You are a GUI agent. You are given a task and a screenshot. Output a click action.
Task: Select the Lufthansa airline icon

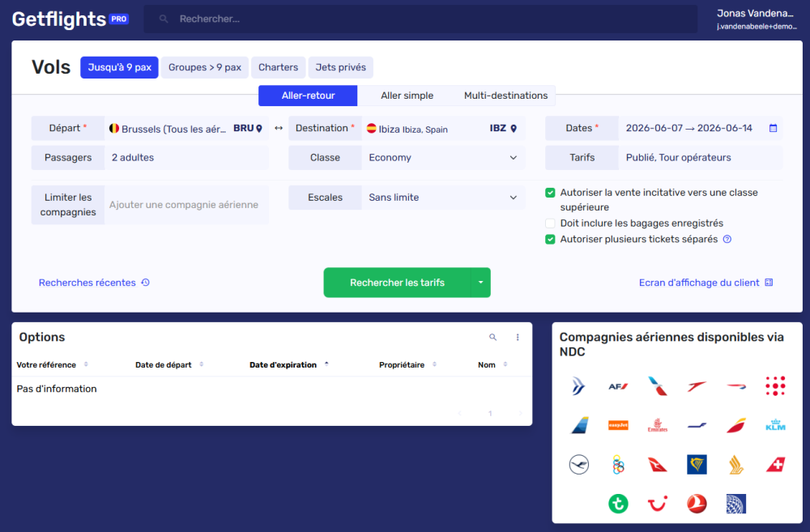tap(578, 465)
